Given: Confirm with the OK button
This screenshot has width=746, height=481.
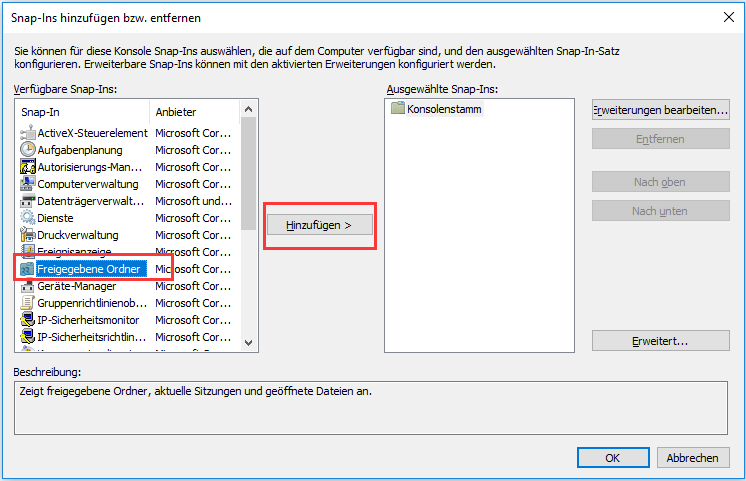Looking at the screenshot, I should point(613,458).
